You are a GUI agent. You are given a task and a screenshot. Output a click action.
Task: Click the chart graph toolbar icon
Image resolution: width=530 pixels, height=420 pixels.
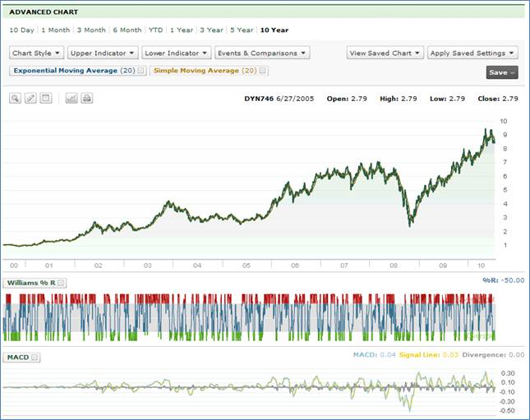coord(71,99)
